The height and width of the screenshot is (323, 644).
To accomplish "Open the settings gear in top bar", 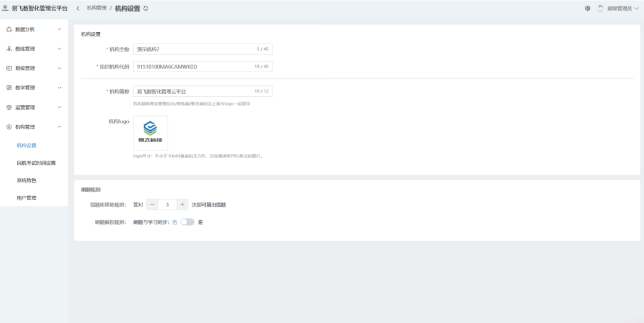I will pos(587,8).
